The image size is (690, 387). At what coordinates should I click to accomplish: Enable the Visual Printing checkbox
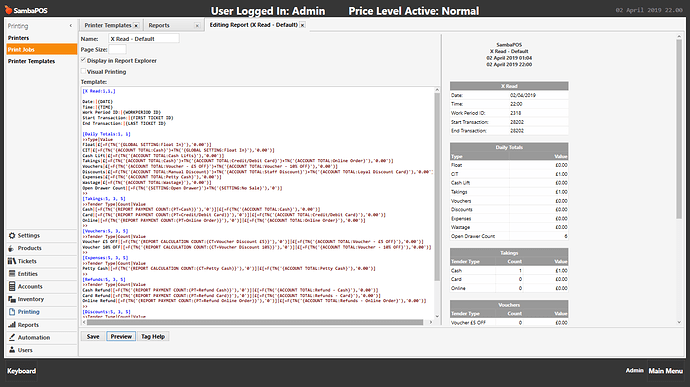tap(83, 71)
